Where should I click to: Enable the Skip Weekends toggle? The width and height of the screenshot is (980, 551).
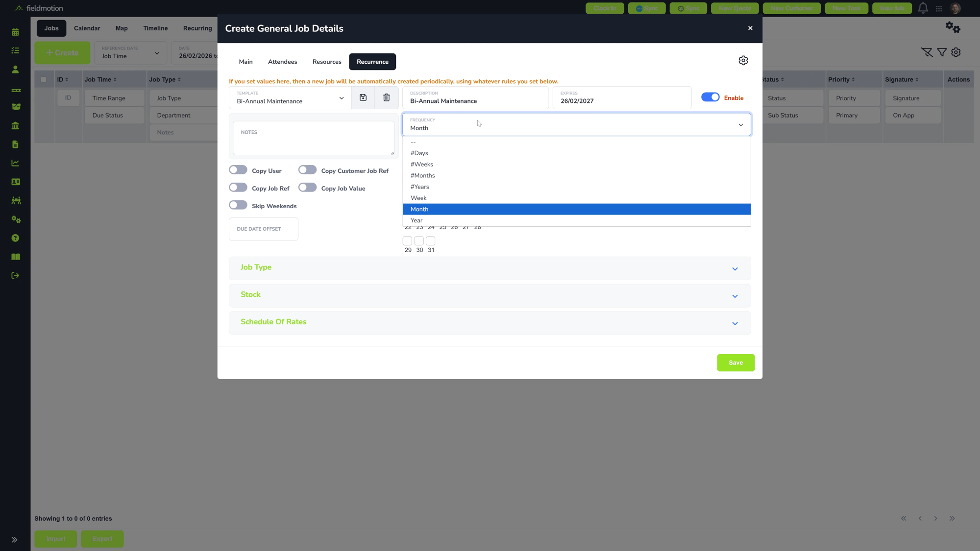click(238, 205)
